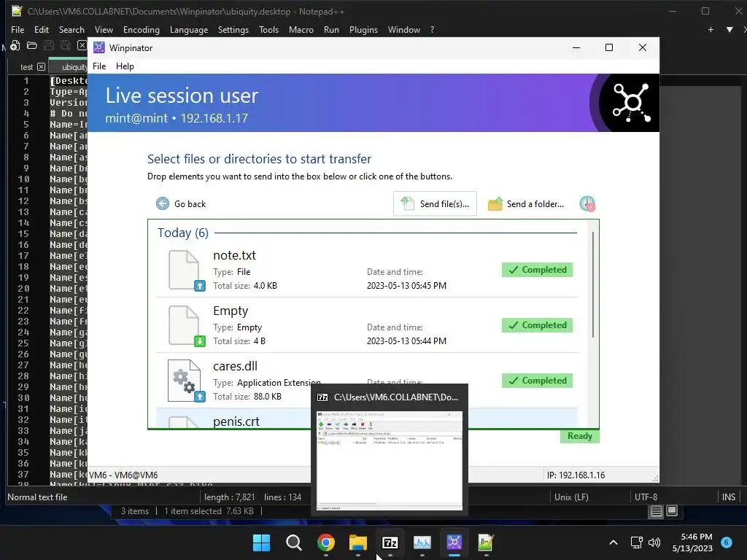Click the Winpinator title bar app icon
This screenshot has height=560, width=747.
click(x=99, y=47)
